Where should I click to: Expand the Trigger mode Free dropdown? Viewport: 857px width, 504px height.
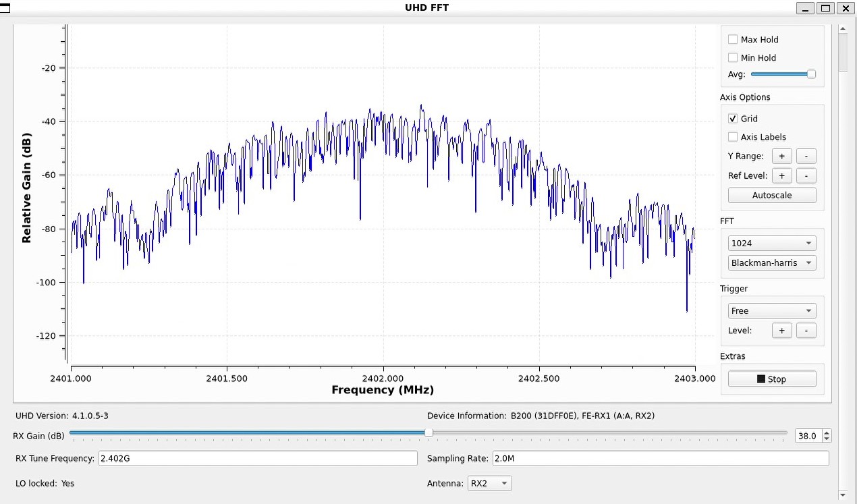772,311
